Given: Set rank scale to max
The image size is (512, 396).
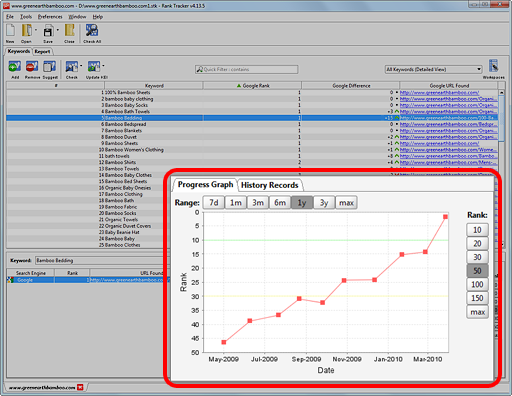Looking at the screenshot, I should pyautogui.click(x=477, y=312).
